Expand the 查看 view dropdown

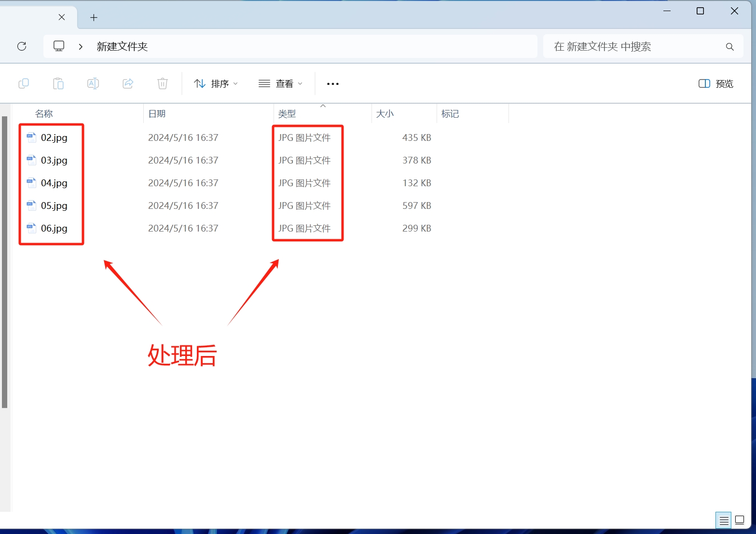pos(280,83)
